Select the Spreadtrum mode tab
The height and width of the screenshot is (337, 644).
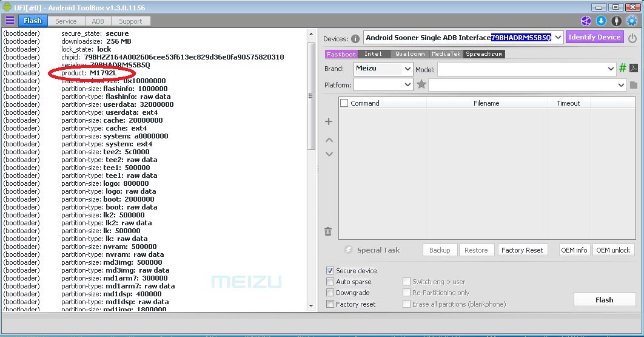484,54
